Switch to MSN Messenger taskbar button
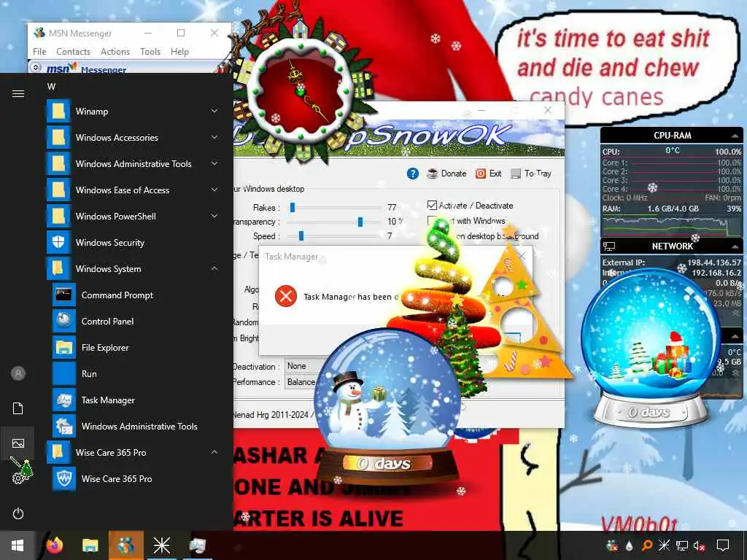This screenshot has height=560, width=747. (125, 545)
